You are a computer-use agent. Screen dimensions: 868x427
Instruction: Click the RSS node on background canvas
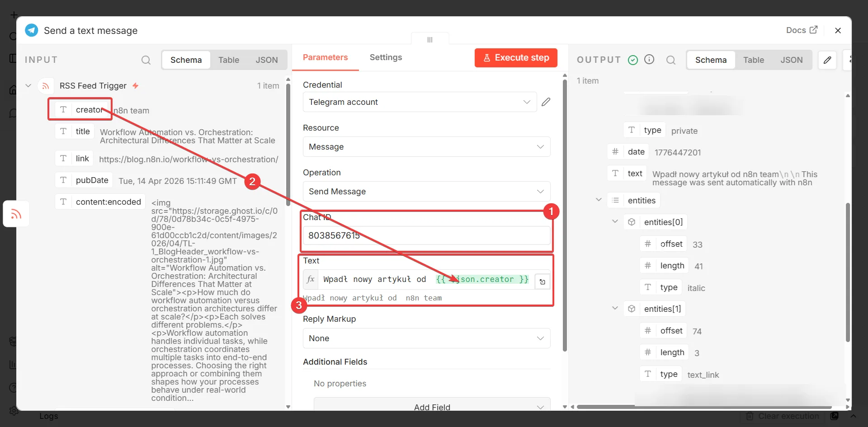16,214
